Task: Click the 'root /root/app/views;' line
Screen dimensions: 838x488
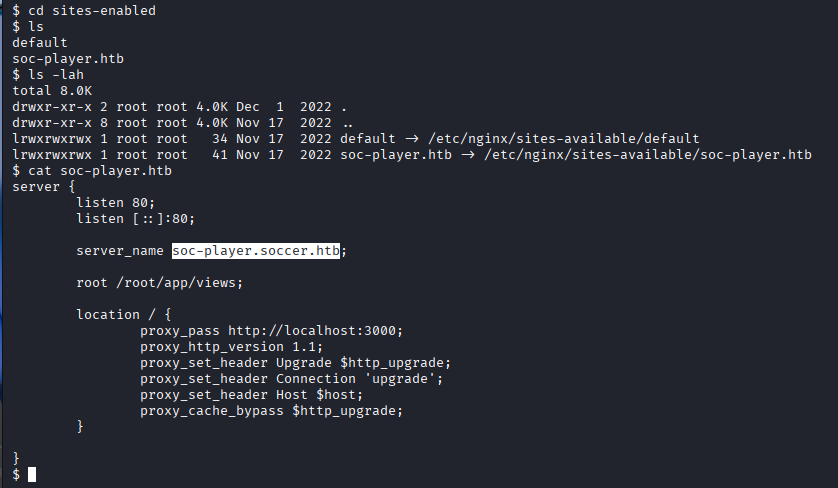Action: (x=160, y=283)
